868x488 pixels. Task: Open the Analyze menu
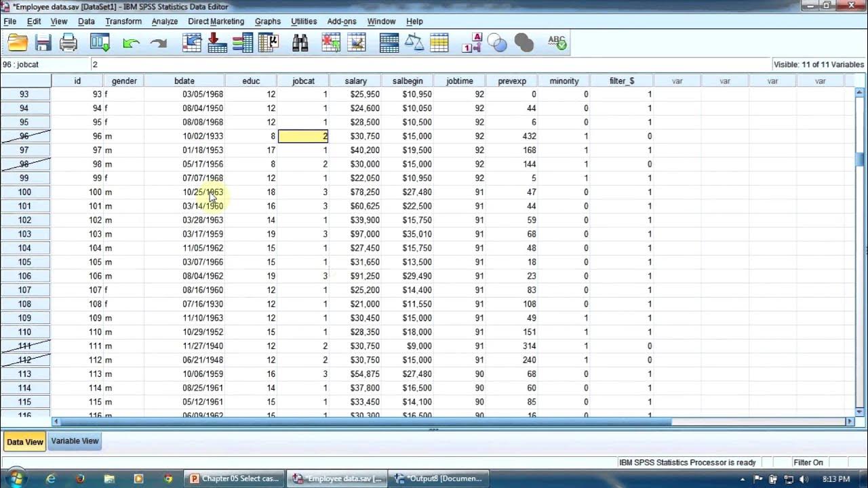coord(165,22)
